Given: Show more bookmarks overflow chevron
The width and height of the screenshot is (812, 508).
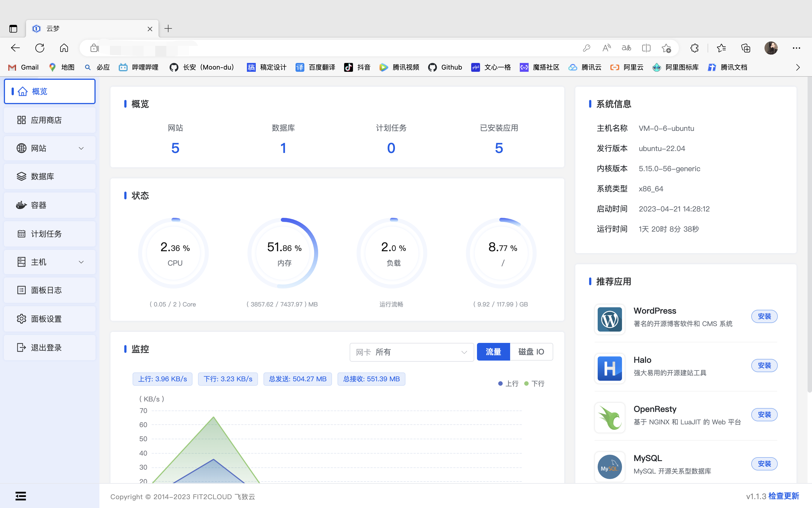Looking at the screenshot, I should [x=798, y=67].
